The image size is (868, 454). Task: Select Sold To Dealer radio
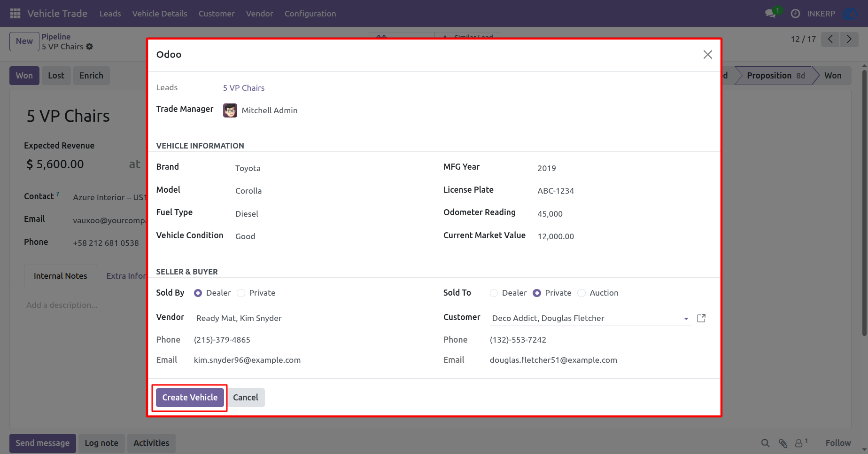pos(494,293)
